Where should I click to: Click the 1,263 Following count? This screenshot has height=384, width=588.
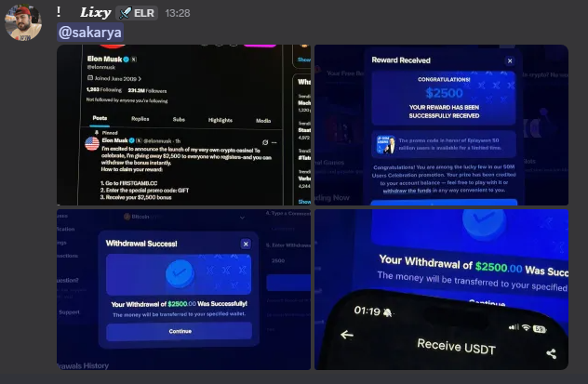[x=104, y=89]
